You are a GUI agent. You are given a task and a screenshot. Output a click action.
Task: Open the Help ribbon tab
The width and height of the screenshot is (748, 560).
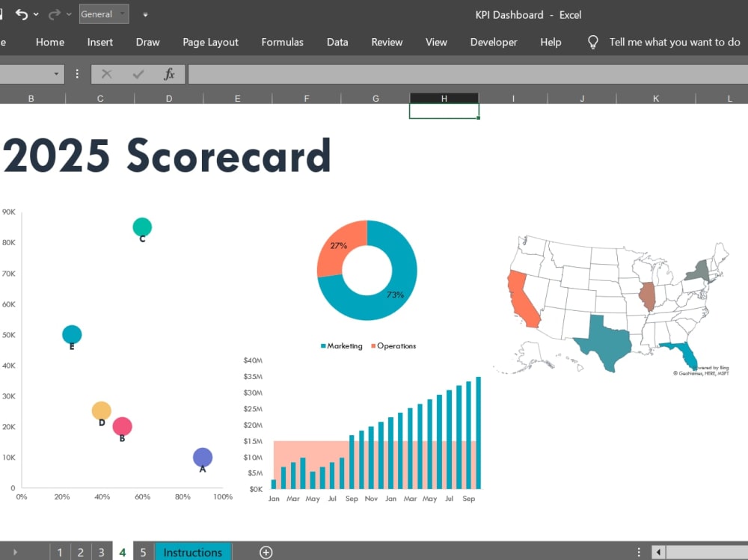click(551, 42)
